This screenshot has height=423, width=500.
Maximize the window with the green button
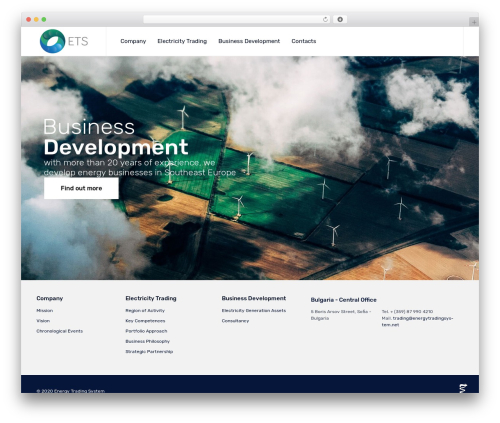coord(44,20)
